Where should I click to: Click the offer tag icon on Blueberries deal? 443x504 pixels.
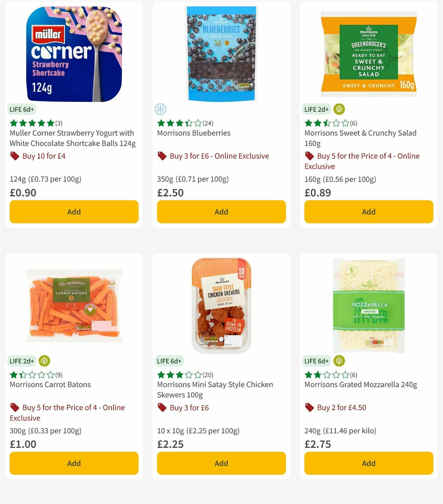coord(161,156)
